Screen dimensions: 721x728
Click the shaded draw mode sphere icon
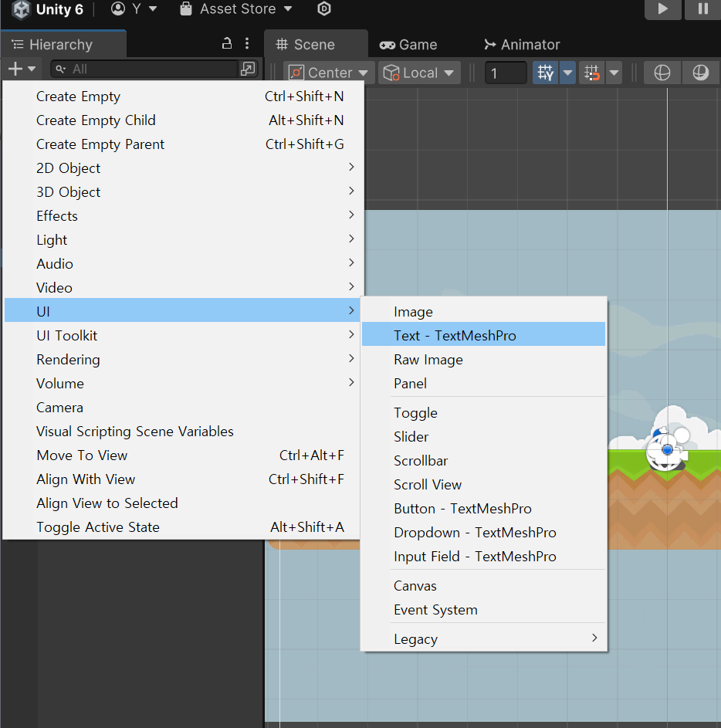[701, 73]
